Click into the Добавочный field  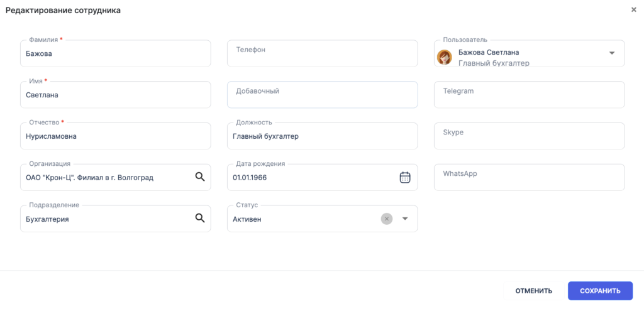[x=323, y=95]
